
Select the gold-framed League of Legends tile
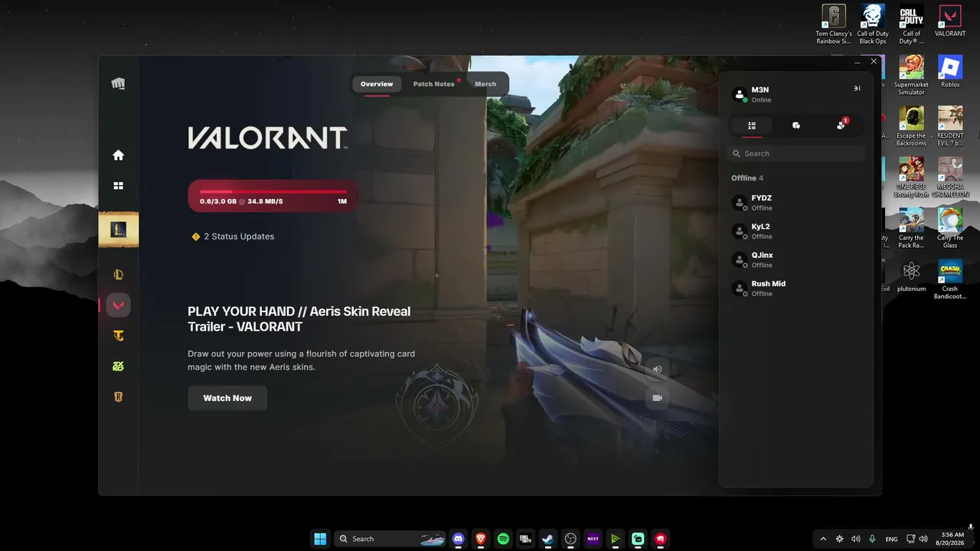[118, 230]
